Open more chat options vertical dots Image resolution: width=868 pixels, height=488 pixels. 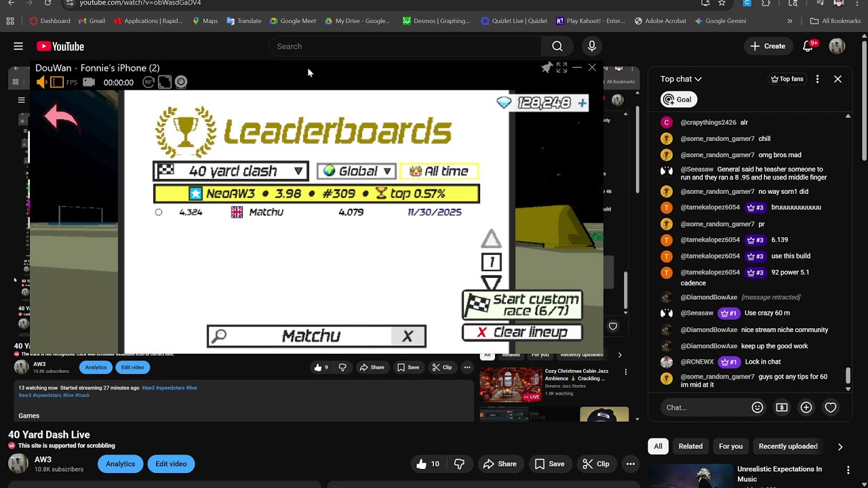[x=817, y=79]
